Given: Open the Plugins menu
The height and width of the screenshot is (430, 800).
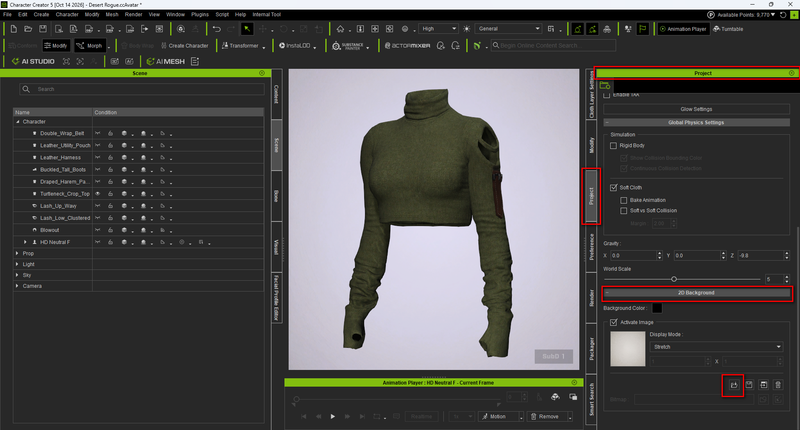Looking at the screenshot, I should 200,15.
